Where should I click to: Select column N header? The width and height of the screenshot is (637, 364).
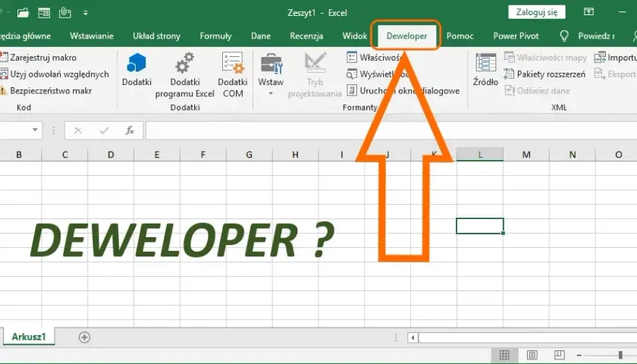click(572, 155)
